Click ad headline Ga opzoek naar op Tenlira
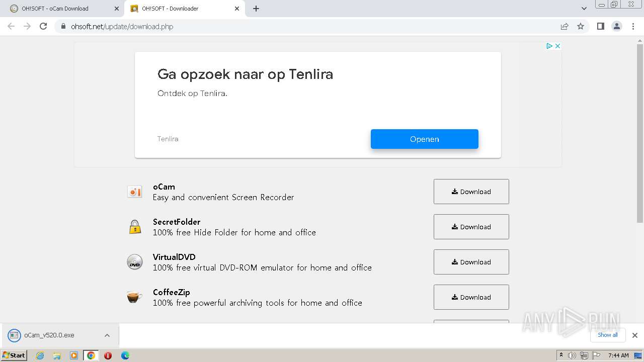The width and height of the screenshot is (644, 362). pyautogui.click(x=245, y=74)
